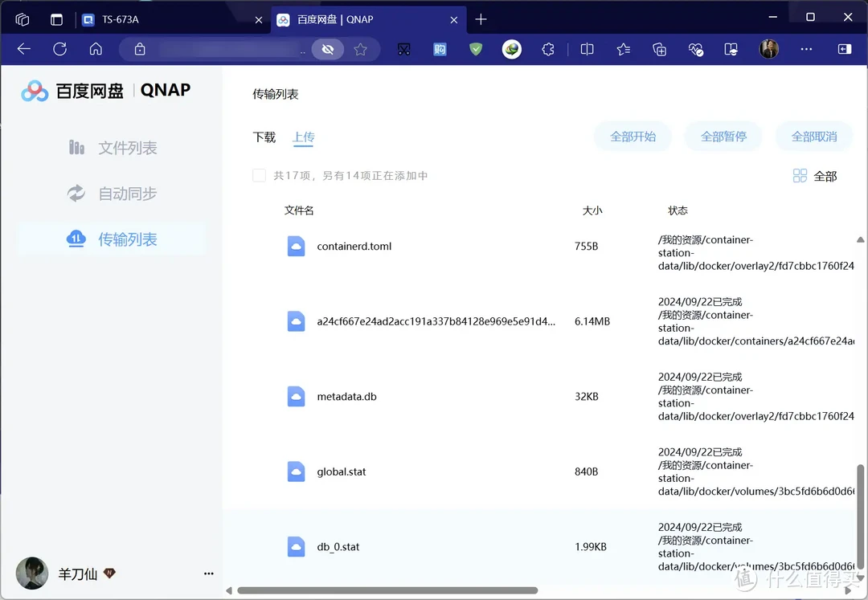868x600 pixels.
Task: Open the IDM download manager extension
Action: 511,49
